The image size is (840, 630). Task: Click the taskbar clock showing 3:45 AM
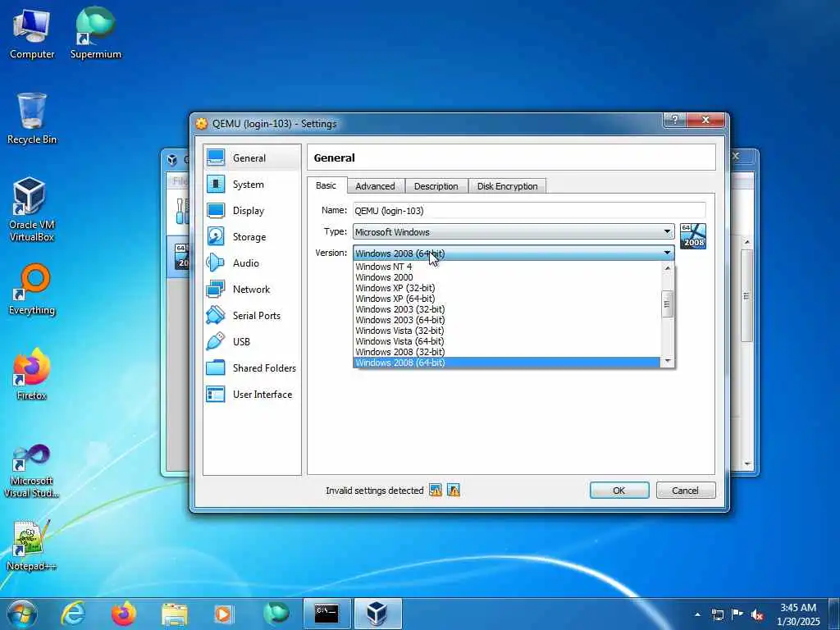coord(799,614)
